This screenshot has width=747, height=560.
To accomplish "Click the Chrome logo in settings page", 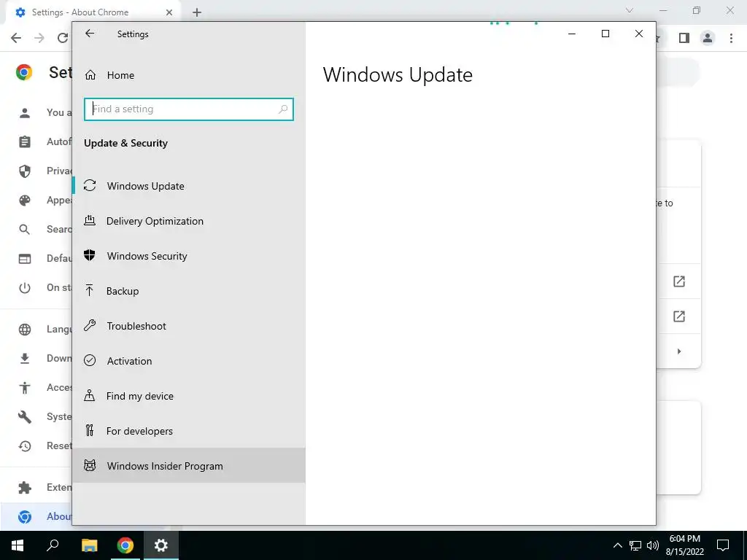I will [x=24, y=72].
